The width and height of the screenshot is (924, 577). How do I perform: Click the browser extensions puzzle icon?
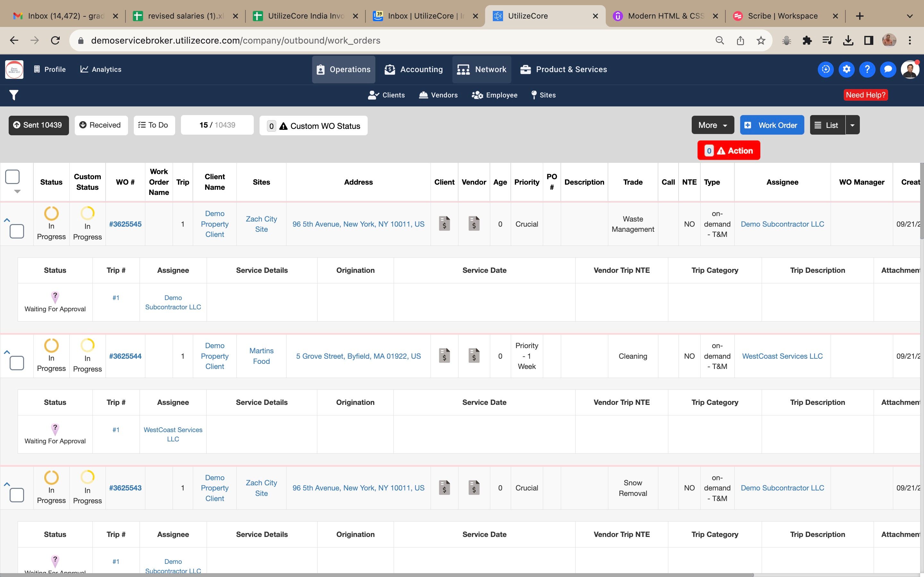pos(807,40)
